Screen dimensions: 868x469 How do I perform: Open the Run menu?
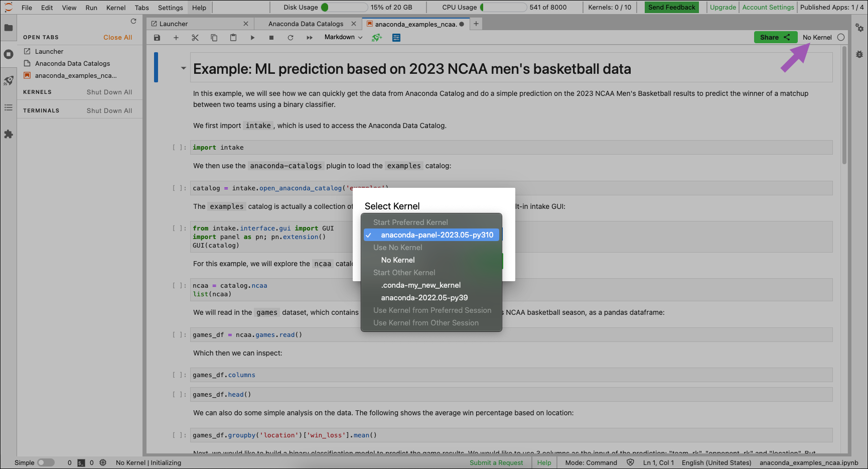click(91, 8)
